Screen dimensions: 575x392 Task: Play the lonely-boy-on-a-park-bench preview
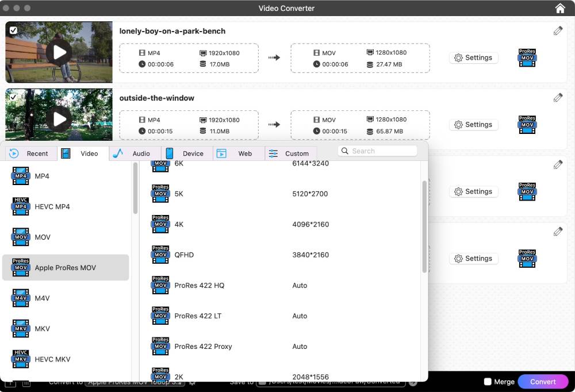59,52
